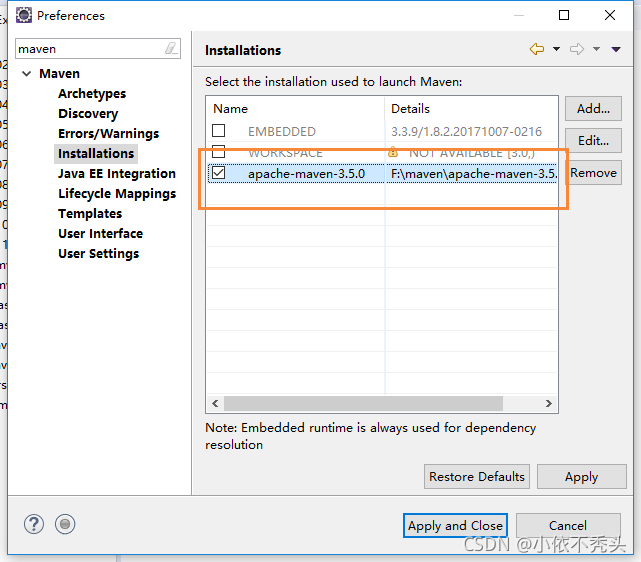The width and height of the screenshot is (641, 562).
Task: Click the Details column header
Action: click(x=471, y=109)
